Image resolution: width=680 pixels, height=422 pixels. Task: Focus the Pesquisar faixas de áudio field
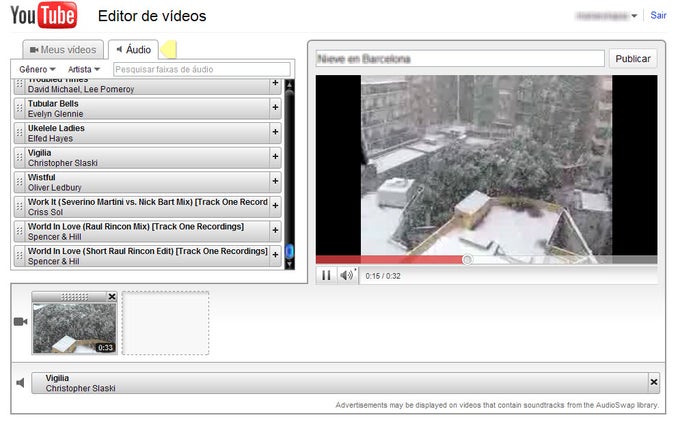tap(202, 69)
